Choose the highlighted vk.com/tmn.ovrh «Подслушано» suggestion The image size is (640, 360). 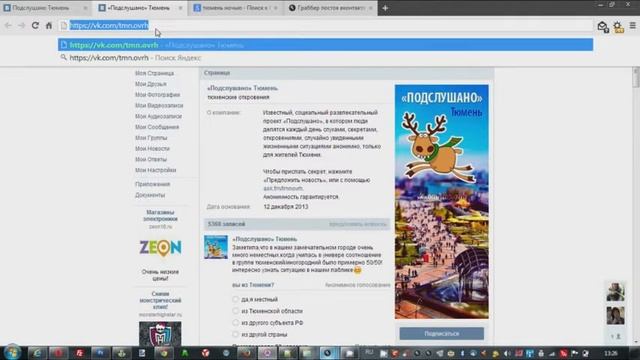click(325, 45)
